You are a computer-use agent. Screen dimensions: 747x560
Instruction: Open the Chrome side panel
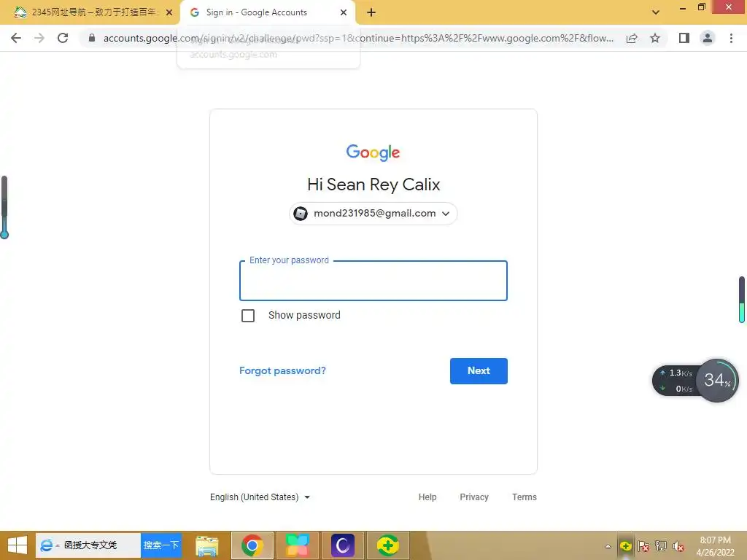tap(684, 38)
